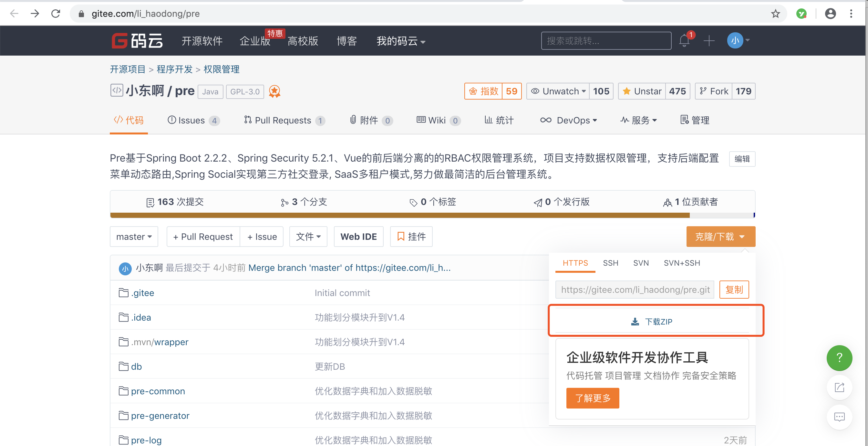Go back with the browser back arrow

pos(14,14)
